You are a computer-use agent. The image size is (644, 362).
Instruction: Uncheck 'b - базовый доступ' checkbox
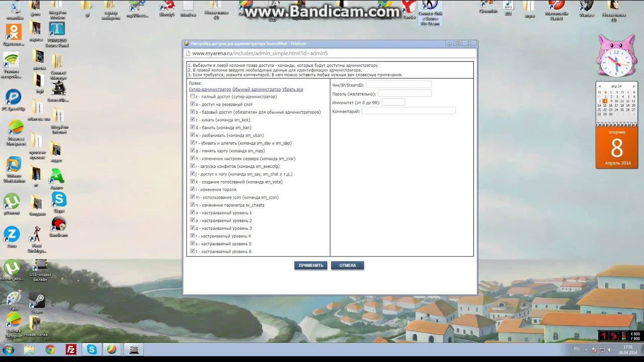(x=192, y=112)
